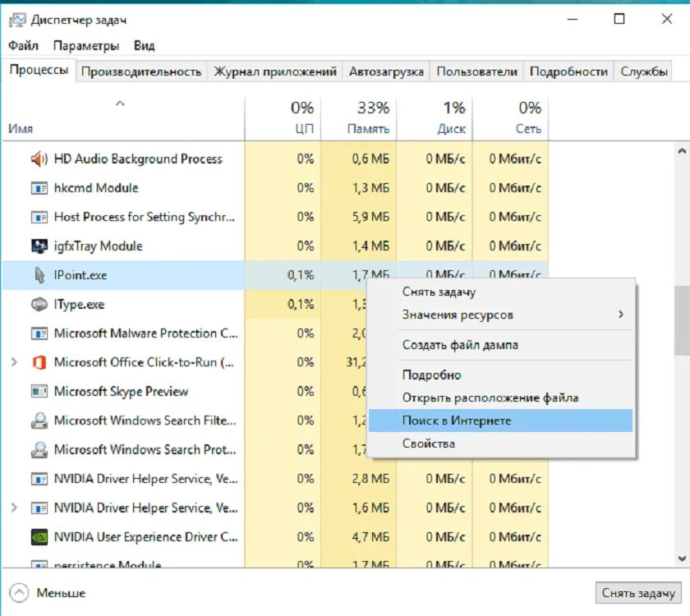Select the HD Audio Background Process row name
This screenshot has height=616, width=690.
coord(138,159)
